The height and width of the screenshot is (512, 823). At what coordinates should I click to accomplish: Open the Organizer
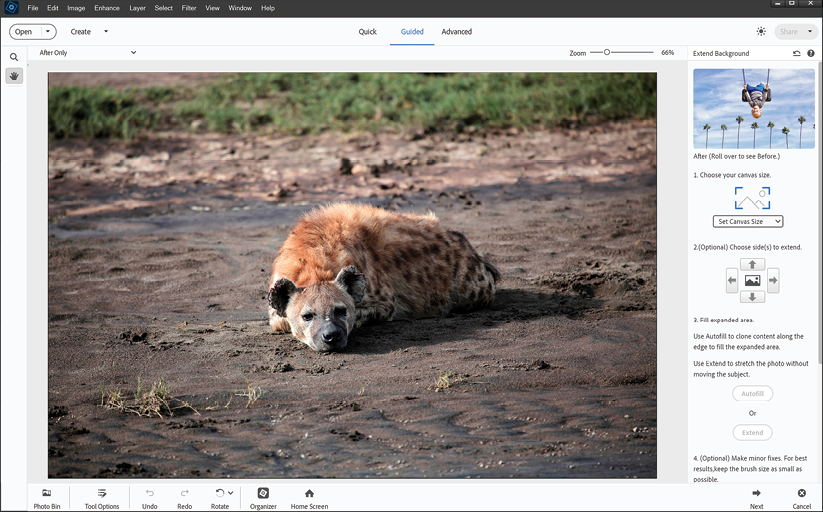point(263,499)
